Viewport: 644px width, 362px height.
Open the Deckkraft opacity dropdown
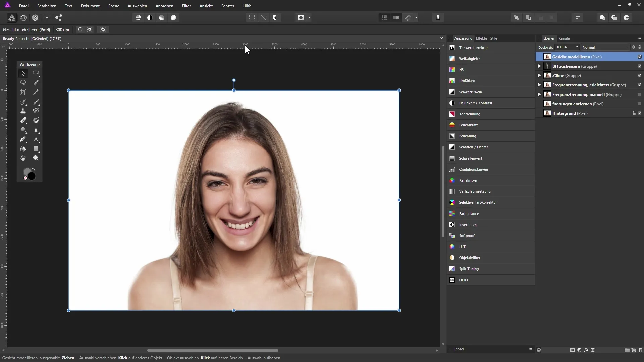(577, 47)
